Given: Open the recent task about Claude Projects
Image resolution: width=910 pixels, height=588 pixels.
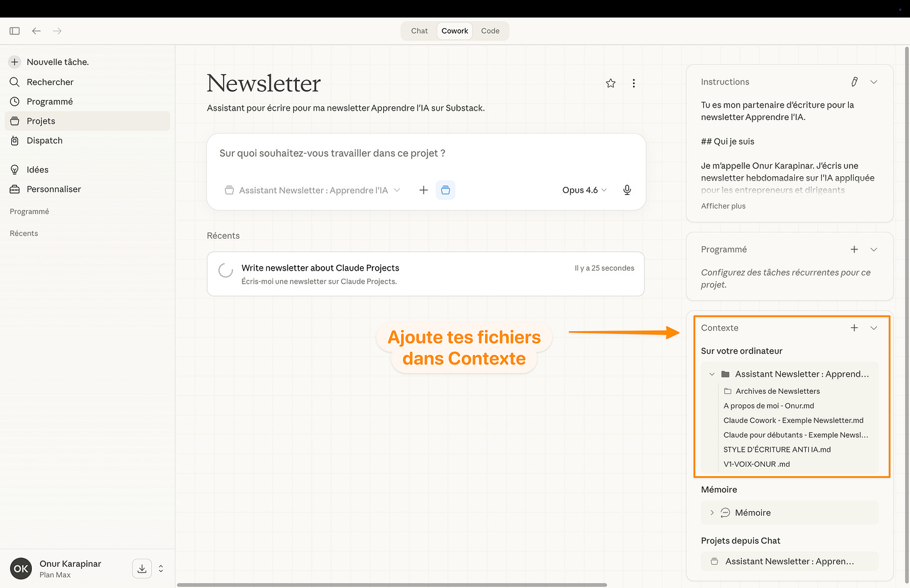Looking at the screenshot, I should tap(426, 274).
